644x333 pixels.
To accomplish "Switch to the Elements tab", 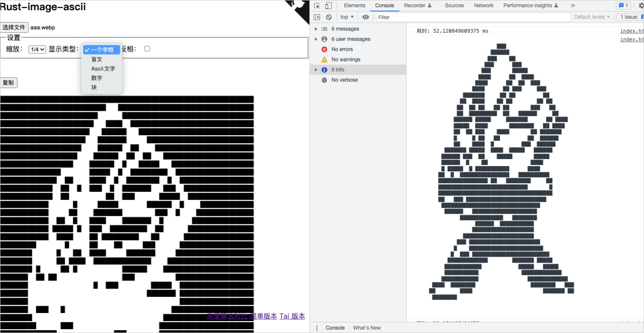I will coord(355,6).
